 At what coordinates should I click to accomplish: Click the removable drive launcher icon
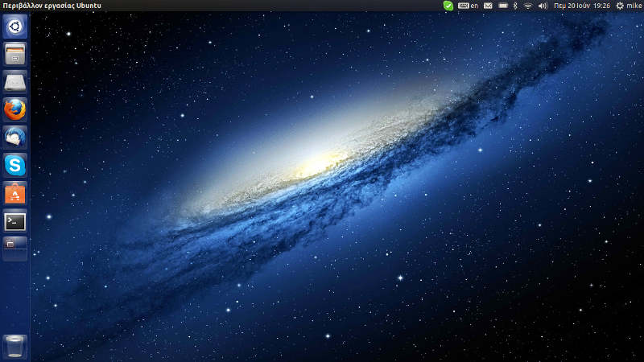[15, 82]
